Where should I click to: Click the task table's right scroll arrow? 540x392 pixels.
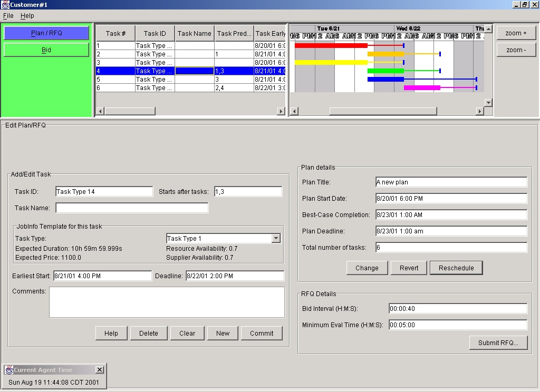pyautogui.click(x=281, y=111)
